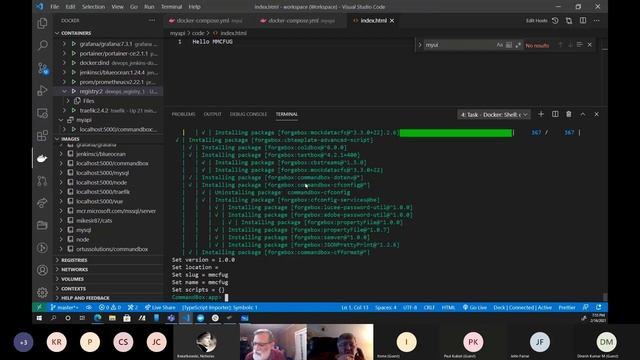Click Go Live in status bar
Viewport: 640px width, 360px height.
tap(474, 307)
